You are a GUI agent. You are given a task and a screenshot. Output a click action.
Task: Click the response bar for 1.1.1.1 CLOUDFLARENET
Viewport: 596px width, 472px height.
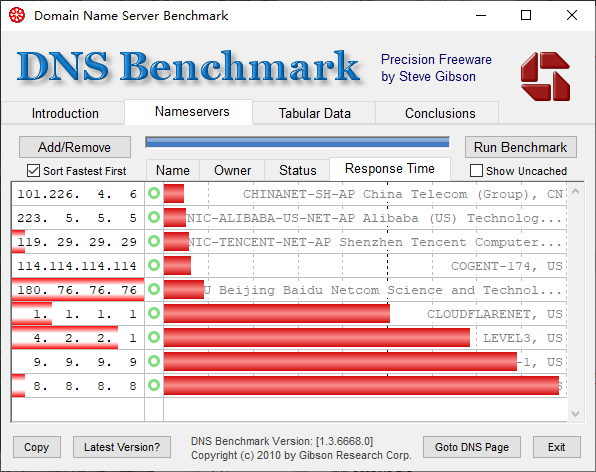277,313
